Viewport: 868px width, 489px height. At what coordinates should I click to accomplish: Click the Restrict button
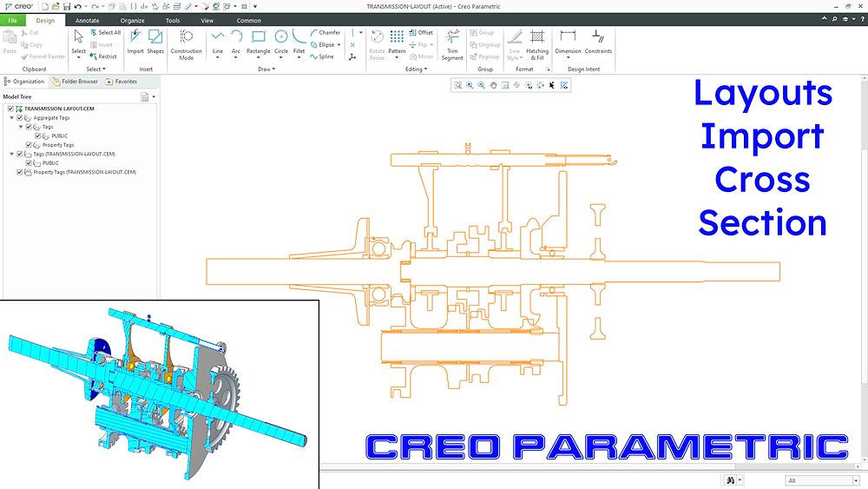(103, 56)
